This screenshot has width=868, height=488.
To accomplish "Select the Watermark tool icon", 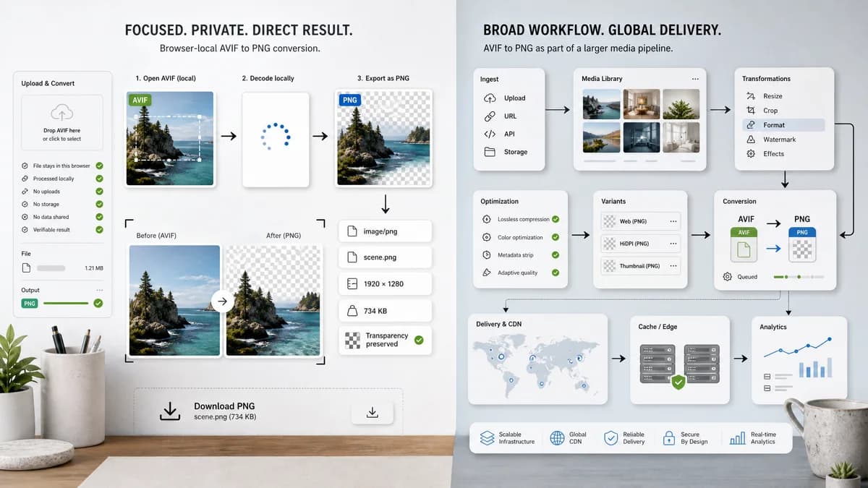I will pos(750,140).
